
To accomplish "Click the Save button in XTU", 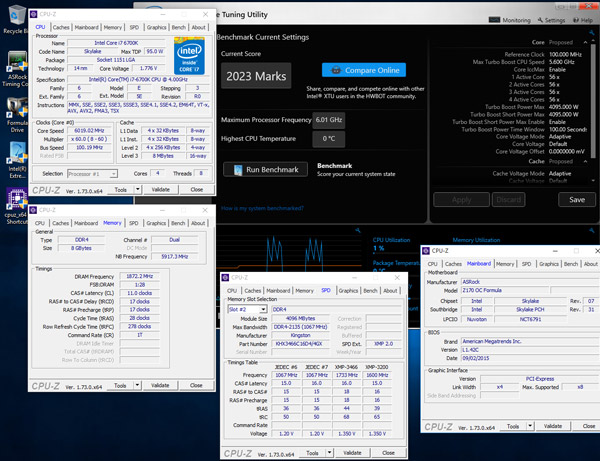I will (577, 199).
